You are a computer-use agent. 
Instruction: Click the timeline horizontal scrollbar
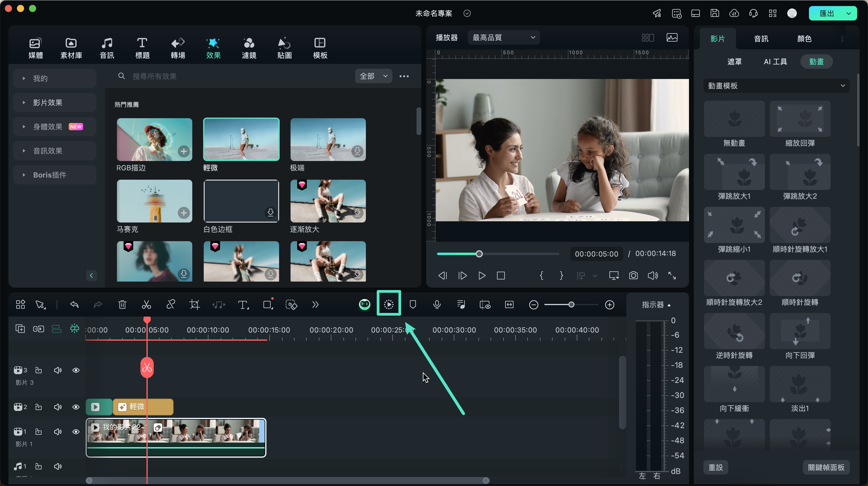[x=288, y=480]
